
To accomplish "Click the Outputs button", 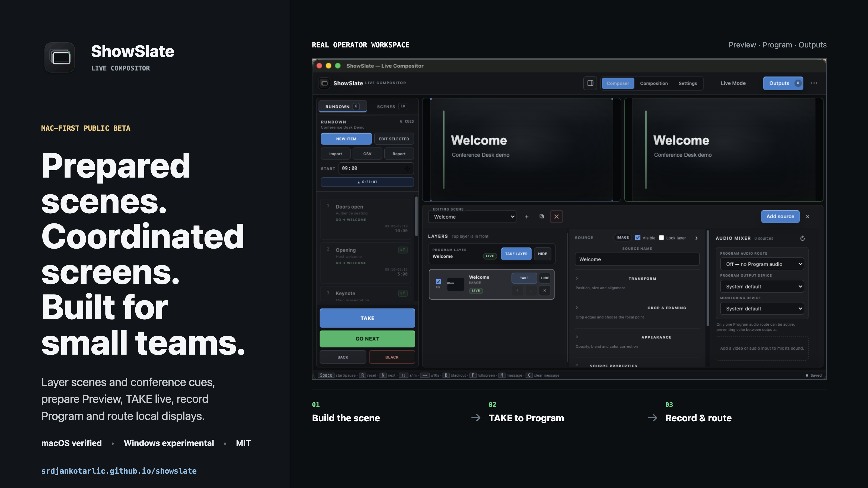I will (783, 83).
